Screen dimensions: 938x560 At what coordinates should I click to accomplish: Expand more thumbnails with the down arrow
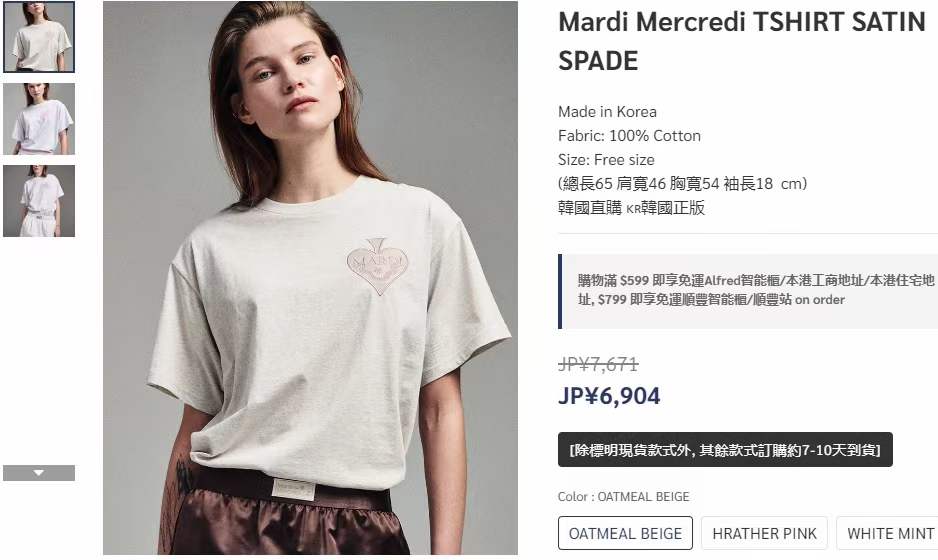coord(39,473)
